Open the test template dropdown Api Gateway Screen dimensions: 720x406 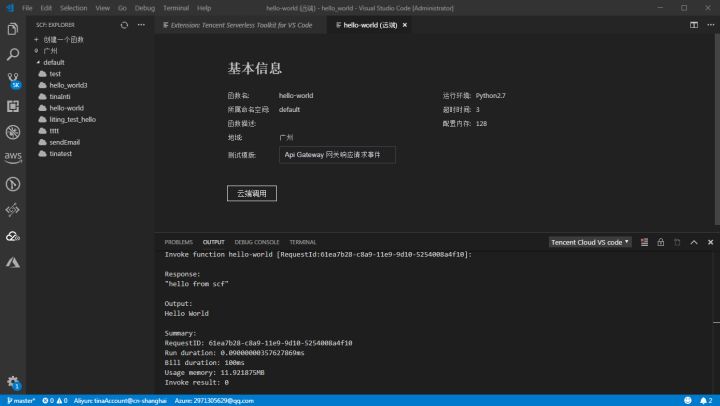(x=337, y=155)
